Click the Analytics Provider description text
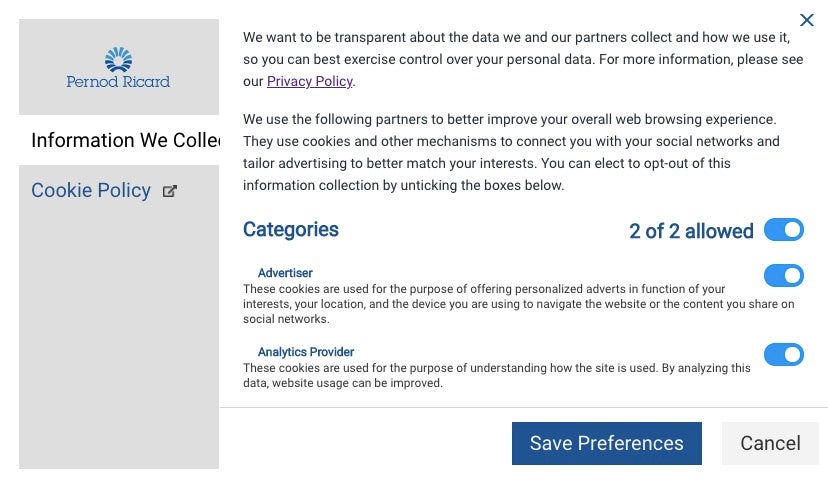The width and height of the screenshot is (828, 487). (496, 376)
